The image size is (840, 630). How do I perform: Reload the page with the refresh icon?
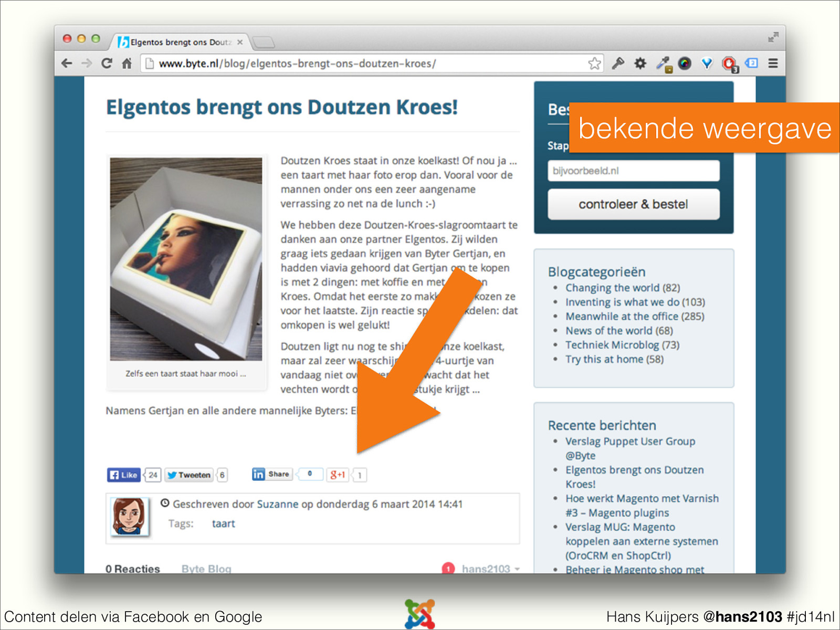107,64
